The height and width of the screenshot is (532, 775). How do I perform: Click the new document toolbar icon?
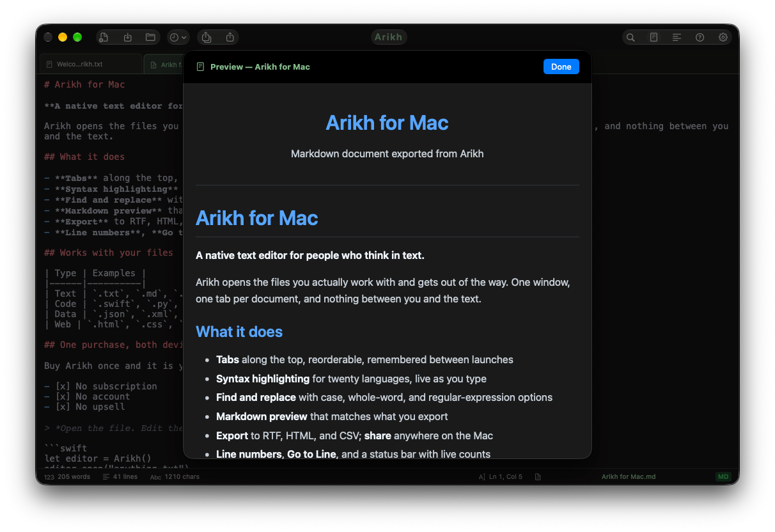(x=104, y=37)
